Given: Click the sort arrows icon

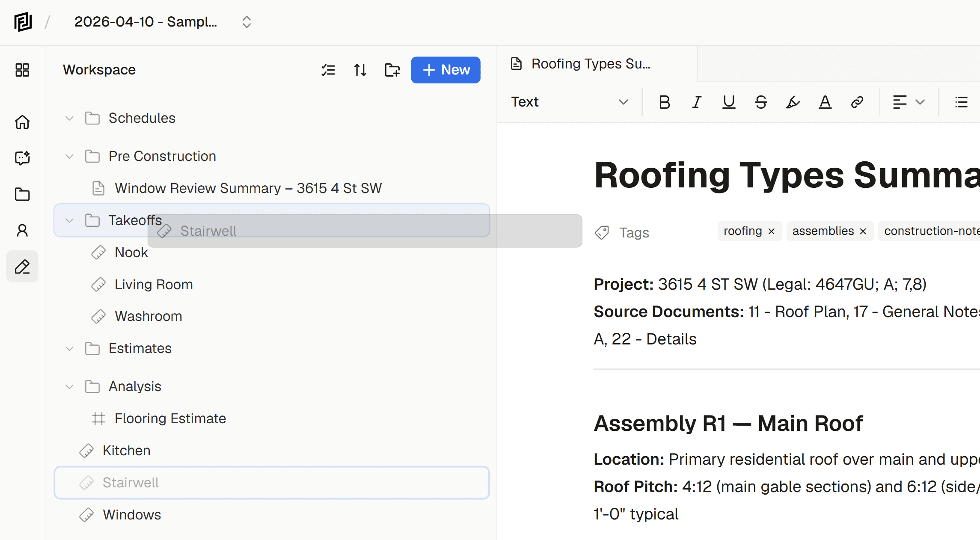Looking at the screenshot, I should tap(360, 70).
